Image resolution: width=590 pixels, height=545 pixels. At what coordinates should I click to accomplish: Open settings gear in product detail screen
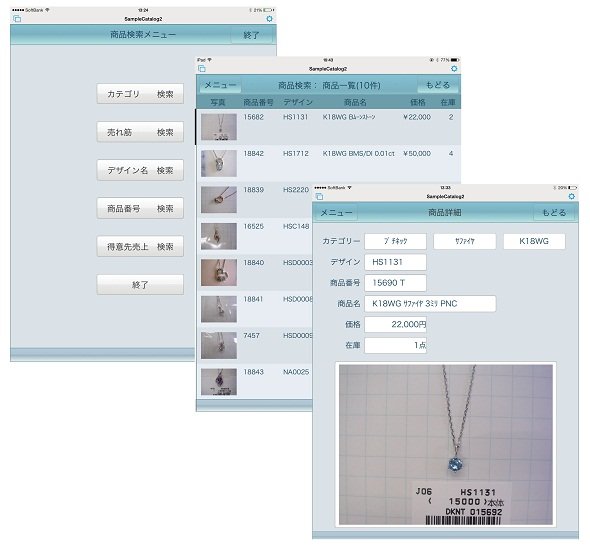(x=572, y=196)
